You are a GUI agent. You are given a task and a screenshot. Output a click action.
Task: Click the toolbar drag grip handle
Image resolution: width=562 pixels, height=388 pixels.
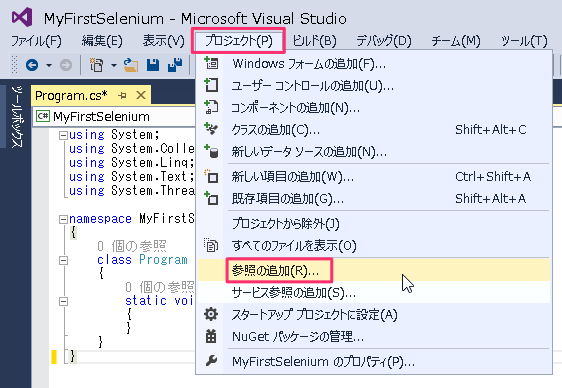click(14, 64)
